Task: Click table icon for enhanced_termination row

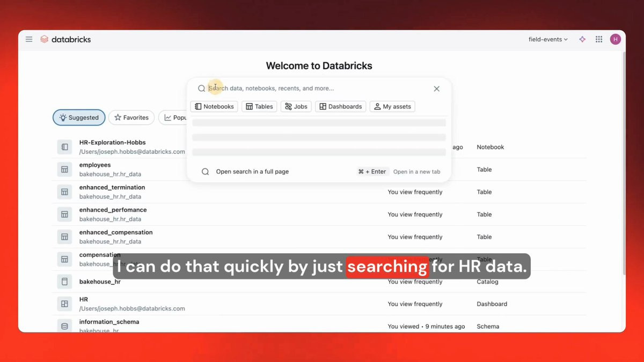Action: click(64, 192)
